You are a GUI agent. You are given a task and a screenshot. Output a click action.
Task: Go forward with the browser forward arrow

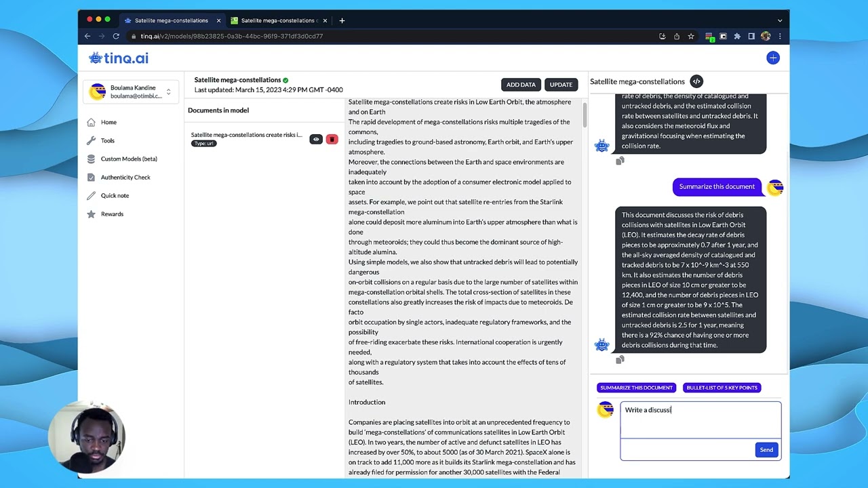click(x=102, y=37)
